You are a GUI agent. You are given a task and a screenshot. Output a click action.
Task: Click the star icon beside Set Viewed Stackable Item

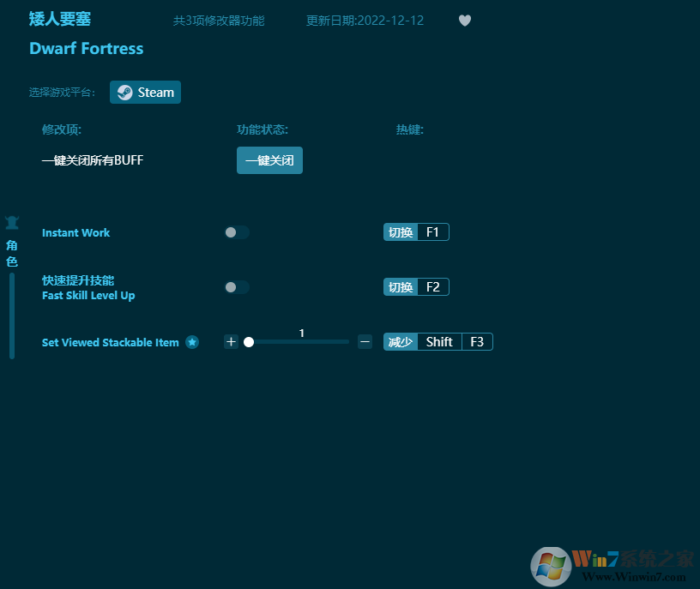click(192, 342)
